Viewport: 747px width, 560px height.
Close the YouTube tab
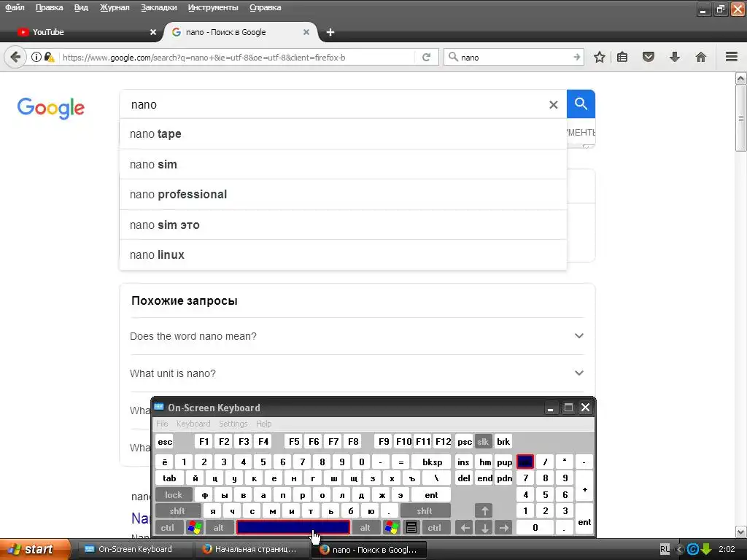(x=153, y=32)
